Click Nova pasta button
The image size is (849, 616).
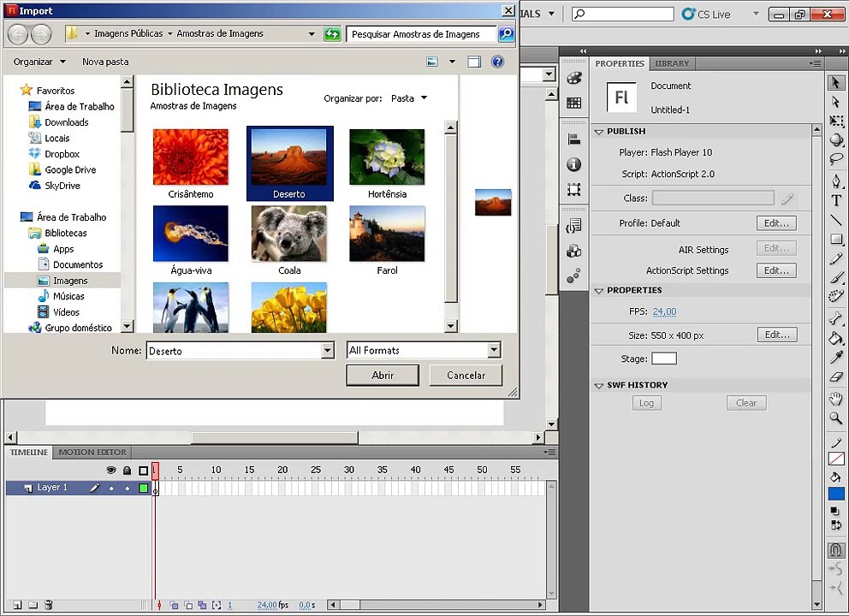(105, 62)
